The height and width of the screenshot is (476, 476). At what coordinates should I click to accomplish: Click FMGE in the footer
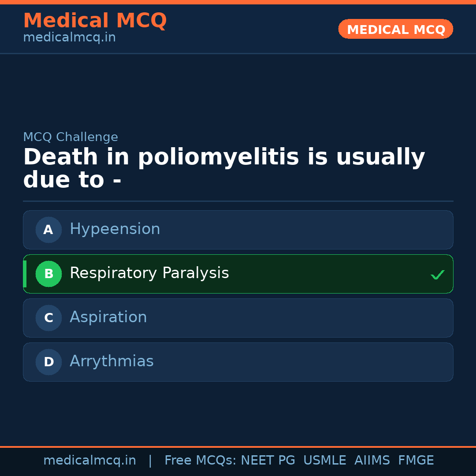pos(416,461)
